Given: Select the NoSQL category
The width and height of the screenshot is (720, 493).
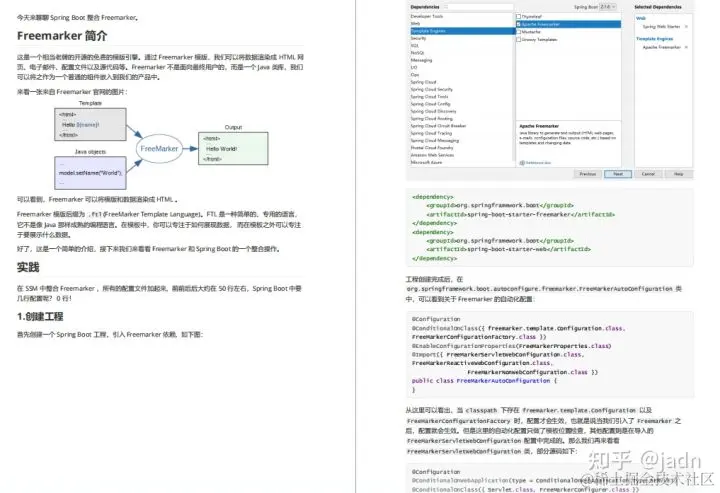Looking at the screenshot, I should coord(417,53).
